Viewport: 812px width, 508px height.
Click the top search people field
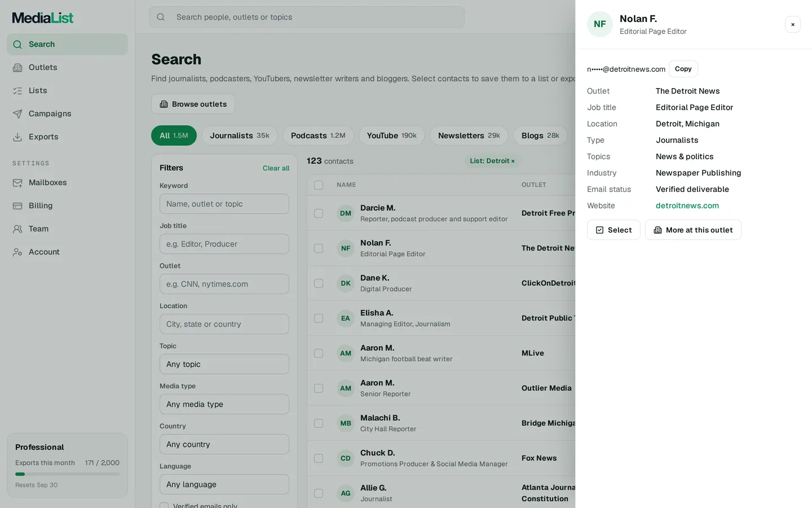(307, 17)
